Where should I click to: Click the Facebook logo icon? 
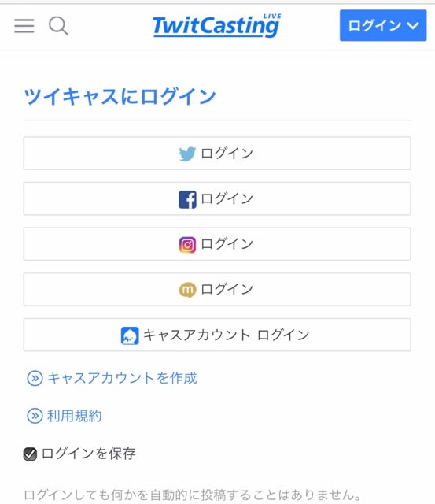pos(187,199)
